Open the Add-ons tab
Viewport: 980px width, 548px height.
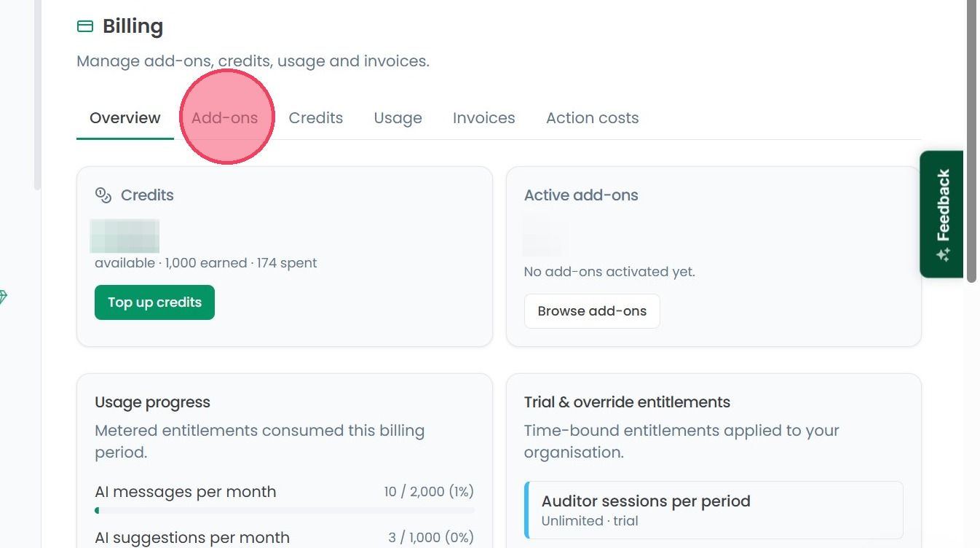(225, 118)
